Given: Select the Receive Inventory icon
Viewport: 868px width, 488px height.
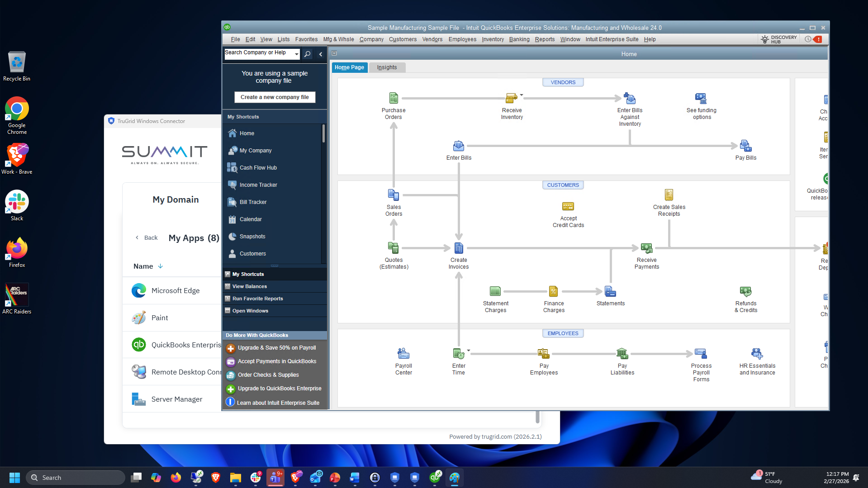Looking at the screenshot, I should [x=512, y=97].
